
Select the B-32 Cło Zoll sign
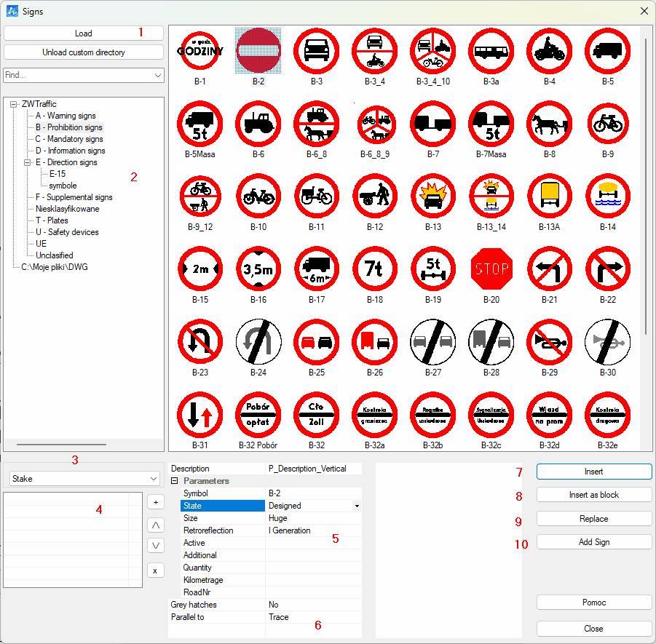(x=317, y=415)
